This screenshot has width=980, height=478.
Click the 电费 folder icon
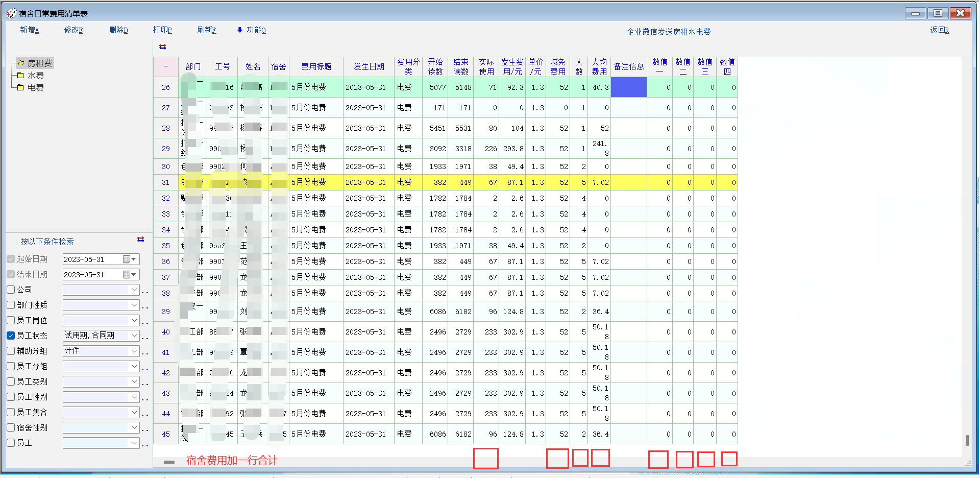(21, 88)
